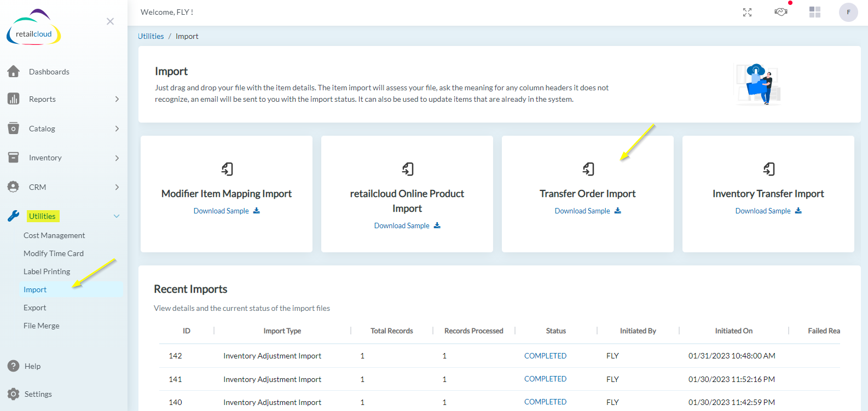Click the COMPLETED status for import 142
Viewport: 868px width, 411px height.
tap(545, 356)
